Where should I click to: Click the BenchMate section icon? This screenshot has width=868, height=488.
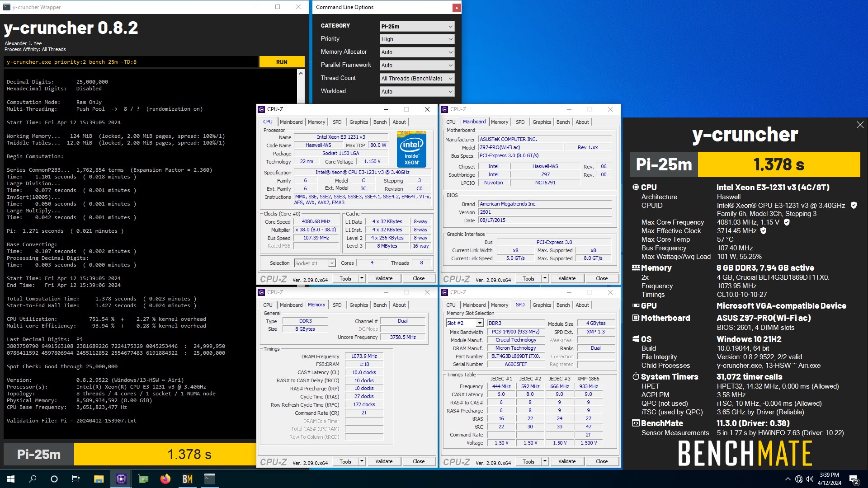click(636, 423)
